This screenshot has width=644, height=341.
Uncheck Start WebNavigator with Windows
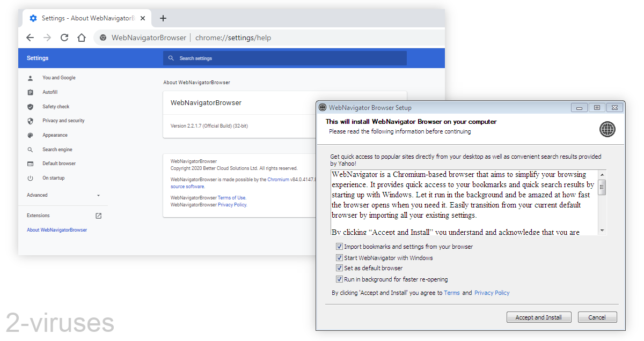click(339, 258)
